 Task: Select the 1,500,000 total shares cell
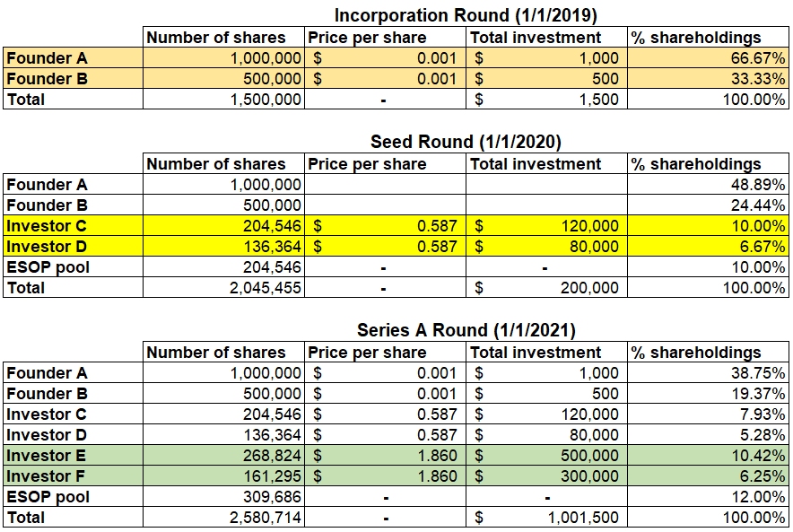[x=223, y=100]
